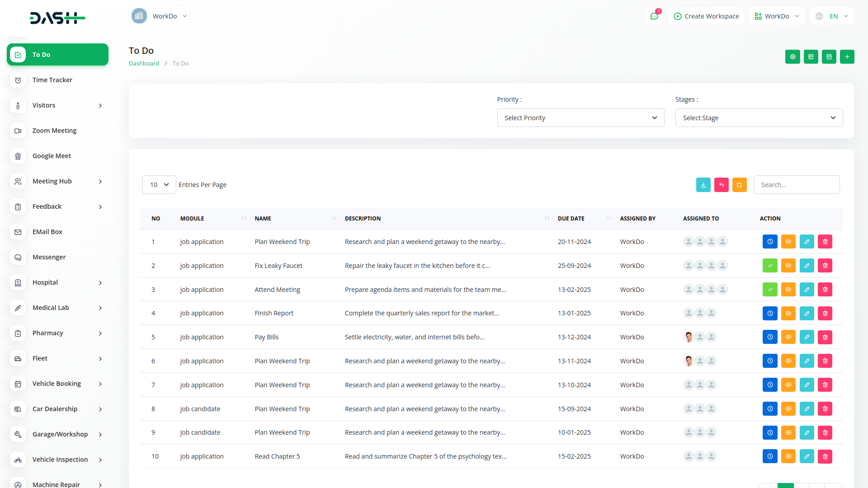The image size is (868, 488).
Task: Delete the Read Chapter 5 task
Action: (825, 456)
